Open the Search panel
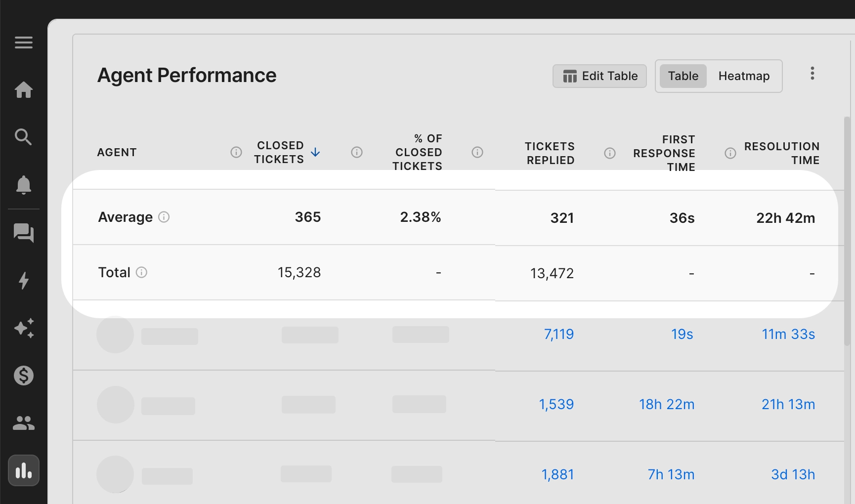This screenshot has width=855, height=504. (23, 137)
